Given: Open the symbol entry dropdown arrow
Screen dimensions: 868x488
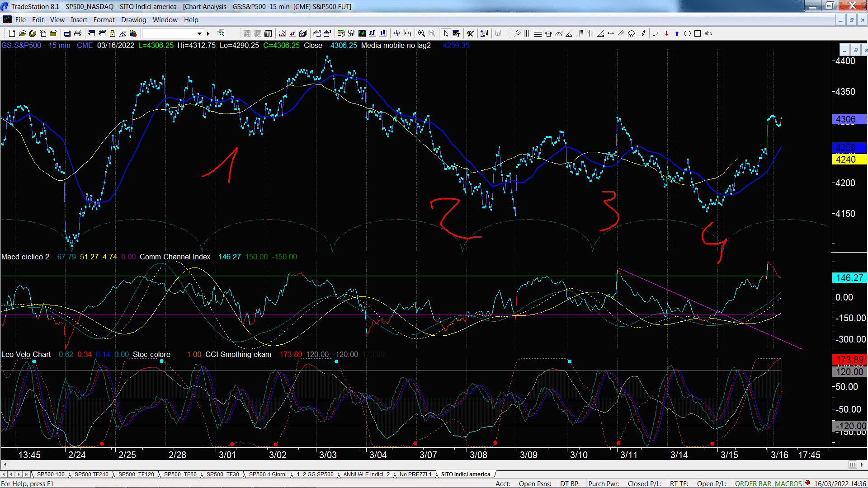Looking at the screenshot, I should coord(199,33).
